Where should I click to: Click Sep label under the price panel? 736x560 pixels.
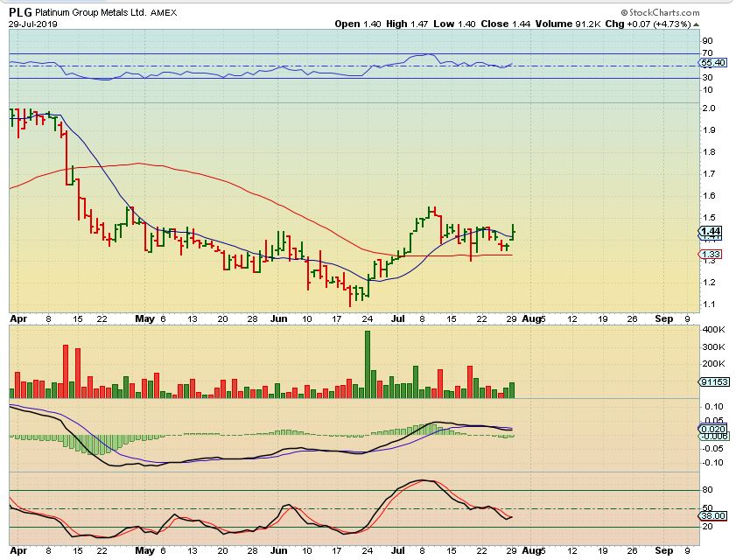coord(663,318)
